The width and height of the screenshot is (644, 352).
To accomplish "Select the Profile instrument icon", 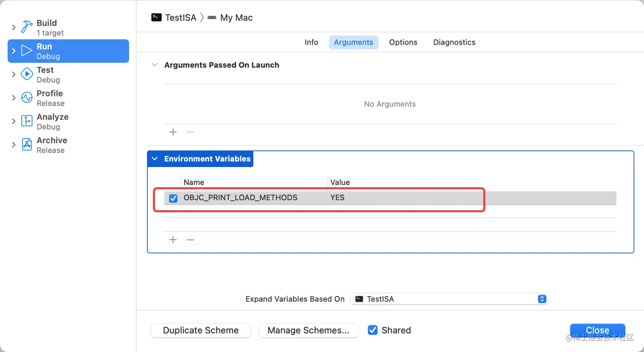I will [27, 98].
